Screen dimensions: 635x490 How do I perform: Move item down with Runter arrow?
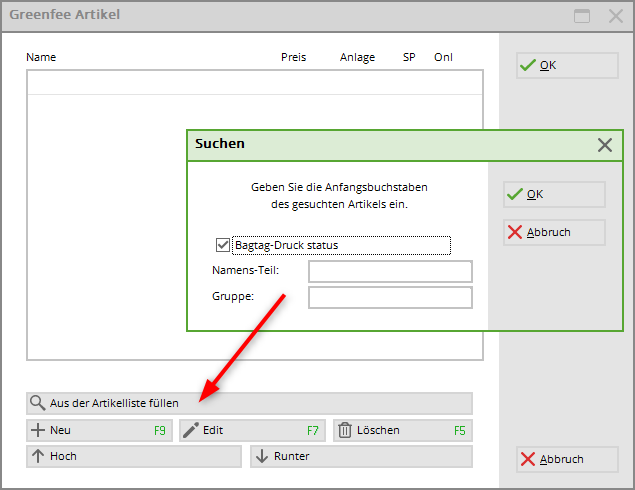tap(263, 456)
